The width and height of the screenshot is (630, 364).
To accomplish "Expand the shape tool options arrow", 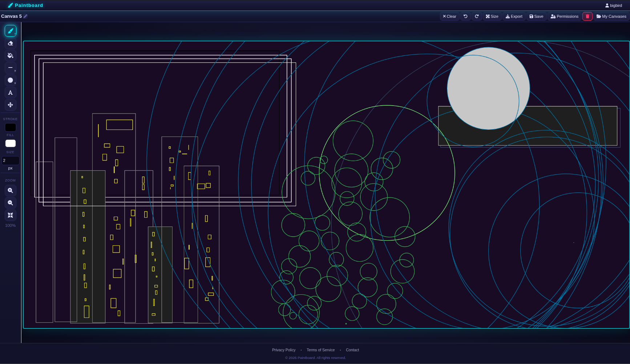I will point(15,83).
